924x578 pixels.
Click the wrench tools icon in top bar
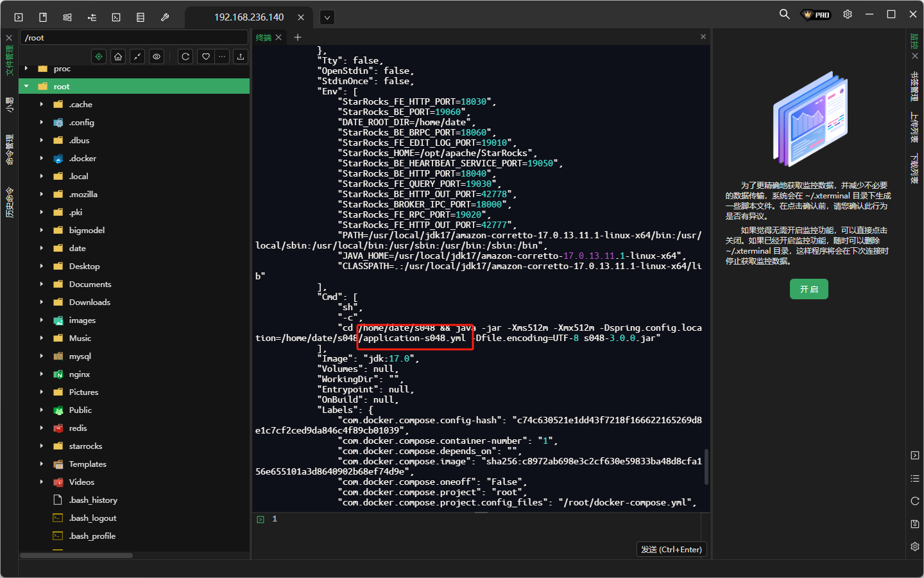(x=165, y=17)
